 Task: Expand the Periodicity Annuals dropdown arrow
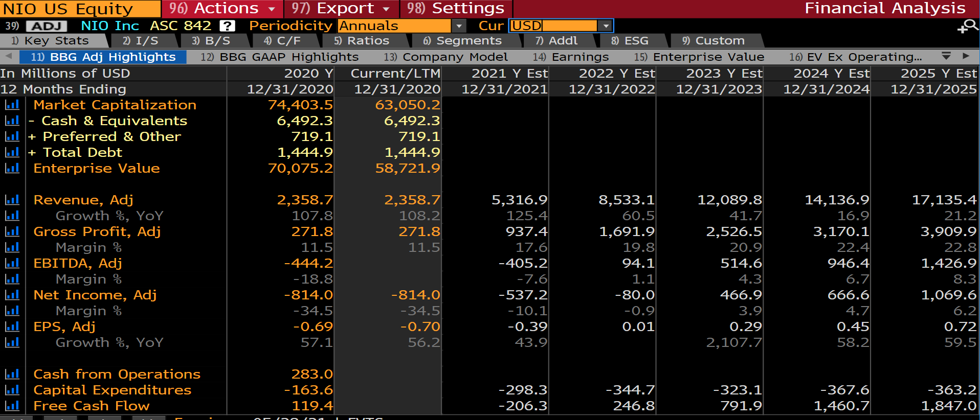[x=459, y=26]
